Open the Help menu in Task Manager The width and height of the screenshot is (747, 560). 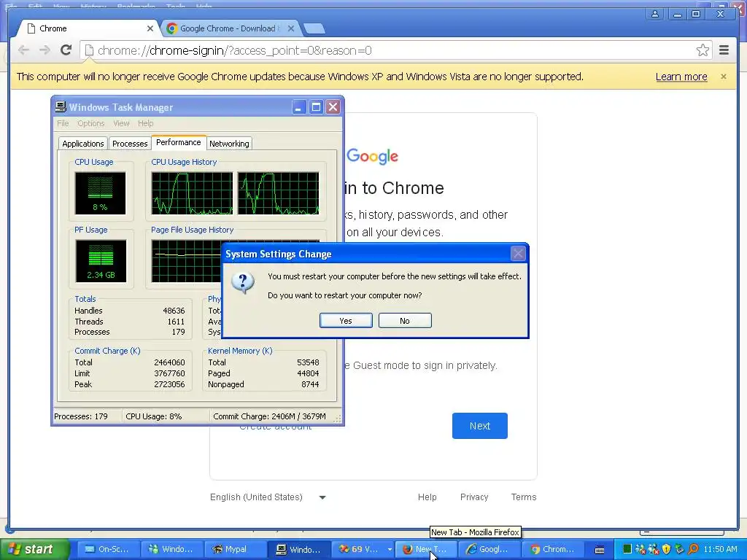pyautogui.click(x=146, y=123)
